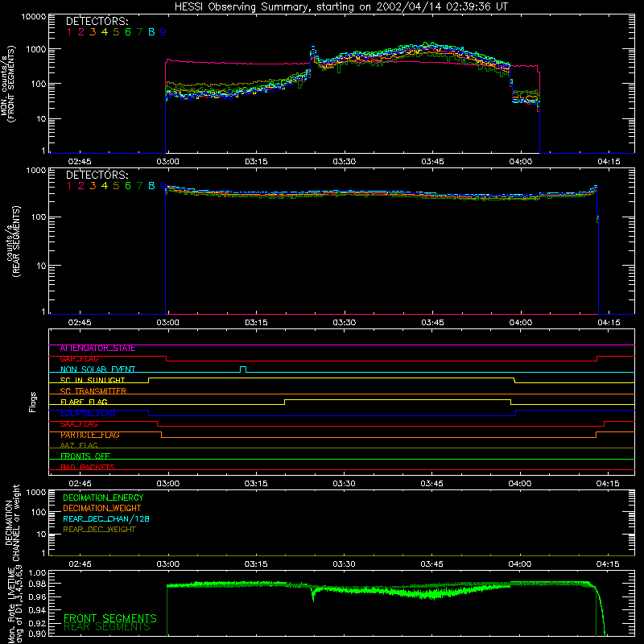The image size is (644, 644).
Task: Click the Flags y-axis title
Action: click(33, 402)
